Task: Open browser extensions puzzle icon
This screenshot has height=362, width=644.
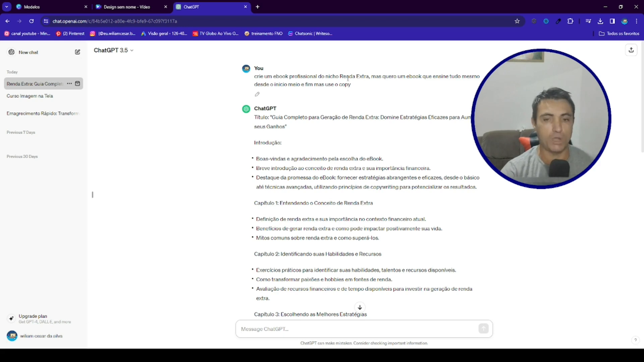Action: (x=570, y=21)
